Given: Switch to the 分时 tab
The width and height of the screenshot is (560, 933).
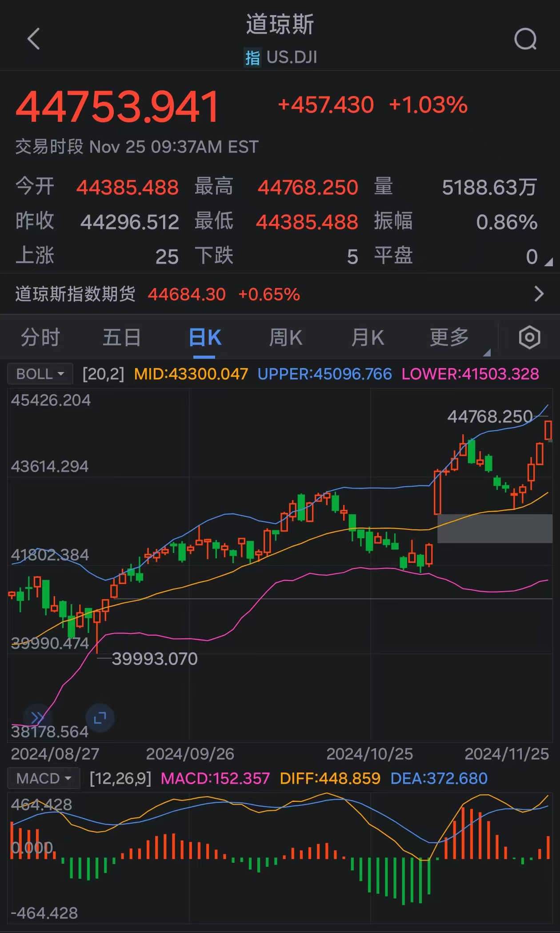Looking at the screenshot, I should click(x=40, y=337).
